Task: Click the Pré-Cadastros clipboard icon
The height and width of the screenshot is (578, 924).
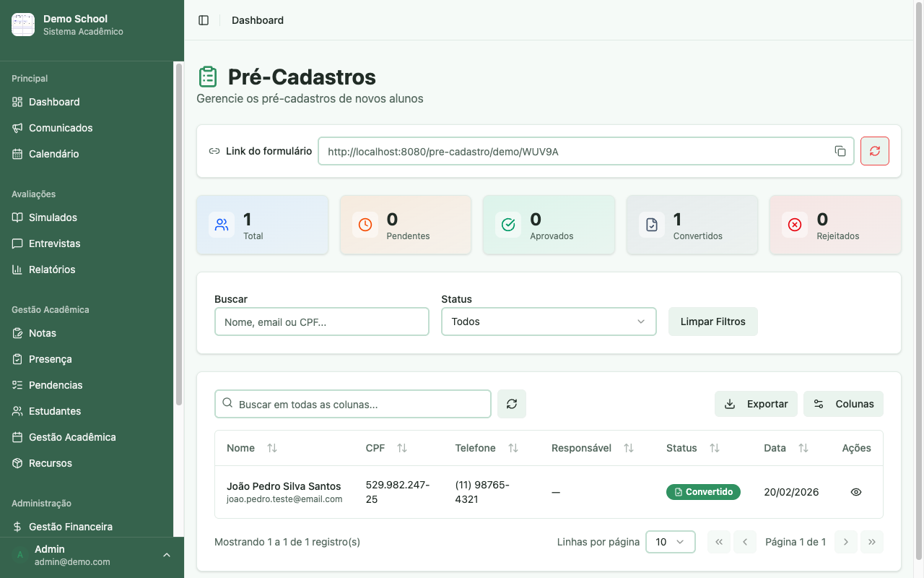Action: coord(208,77)
